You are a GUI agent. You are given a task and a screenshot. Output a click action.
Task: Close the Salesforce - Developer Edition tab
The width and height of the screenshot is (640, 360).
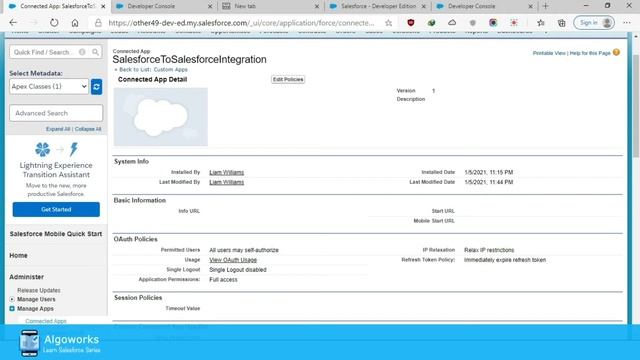click(x=424, y=6)
